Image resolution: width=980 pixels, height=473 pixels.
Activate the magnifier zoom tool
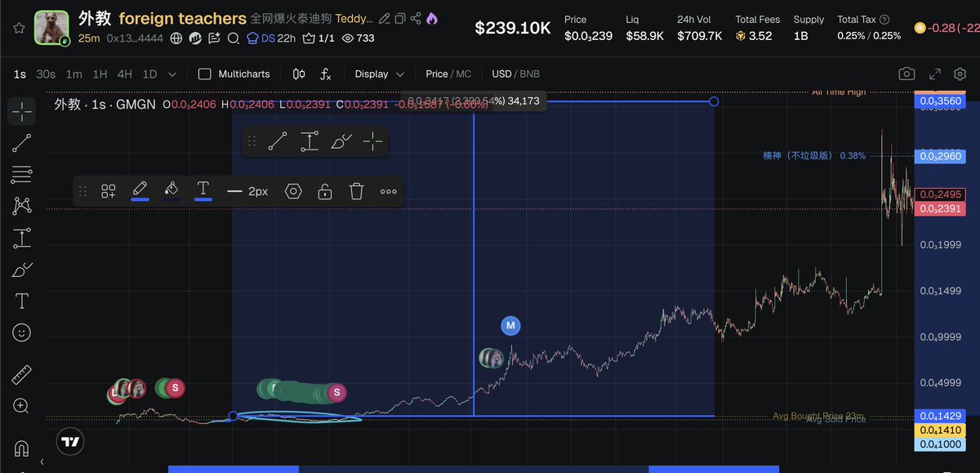click(x=21, y=406)
